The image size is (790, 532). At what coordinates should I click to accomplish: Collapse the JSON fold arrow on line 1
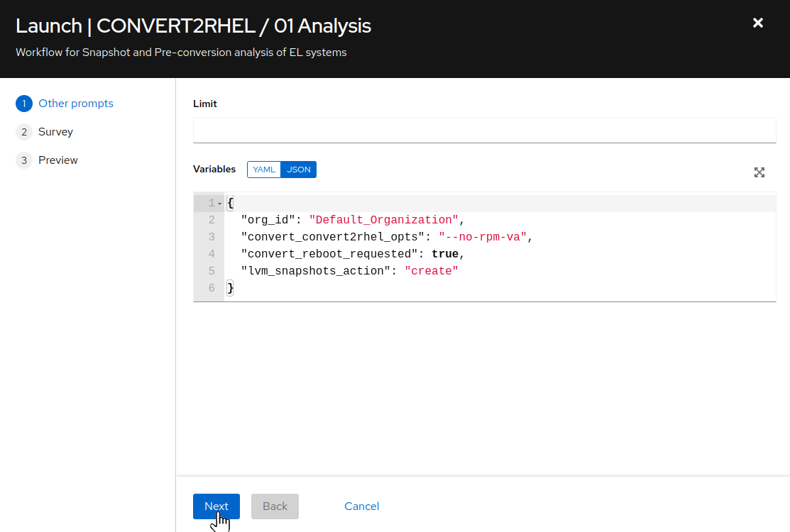[219, 204]
